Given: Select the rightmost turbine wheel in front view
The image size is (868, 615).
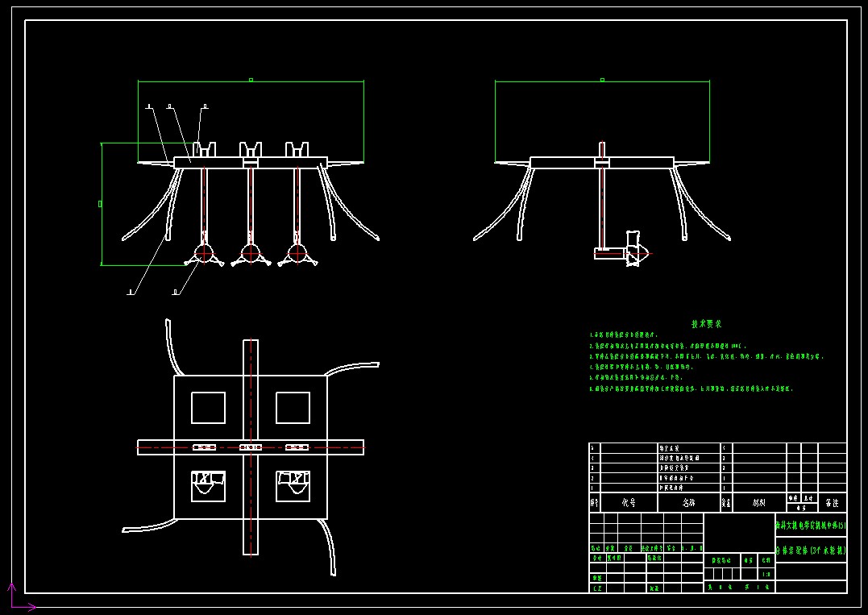Looking at the screenshot, I should (x=297, y=253).
